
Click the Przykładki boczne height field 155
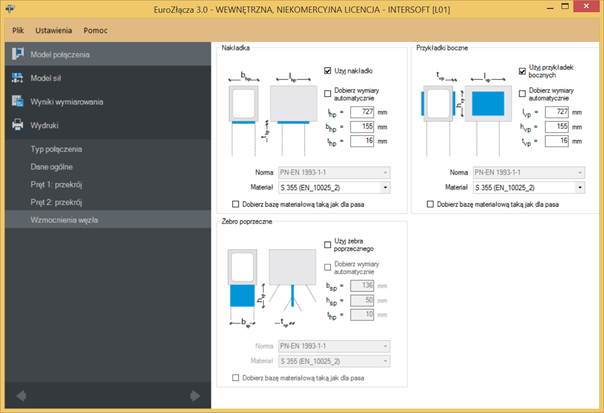click(x=557, y=126)
